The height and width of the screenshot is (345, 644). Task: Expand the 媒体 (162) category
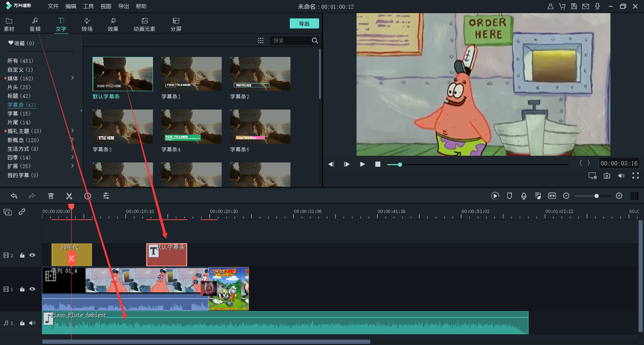72,78
